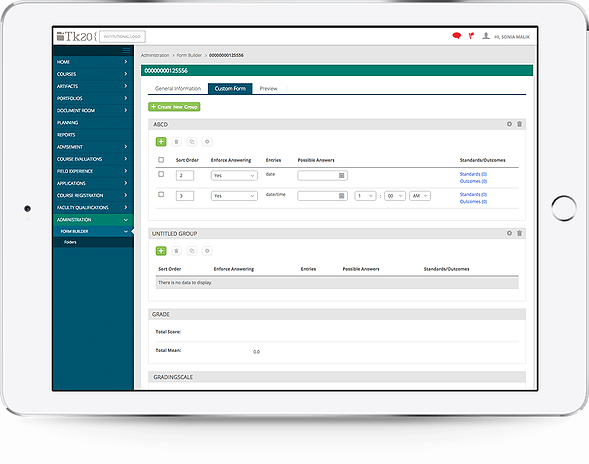The image size is (589, 464).
Task: Open Enforce Answering dropdown in the date row
Action: (x=234, y=175)
